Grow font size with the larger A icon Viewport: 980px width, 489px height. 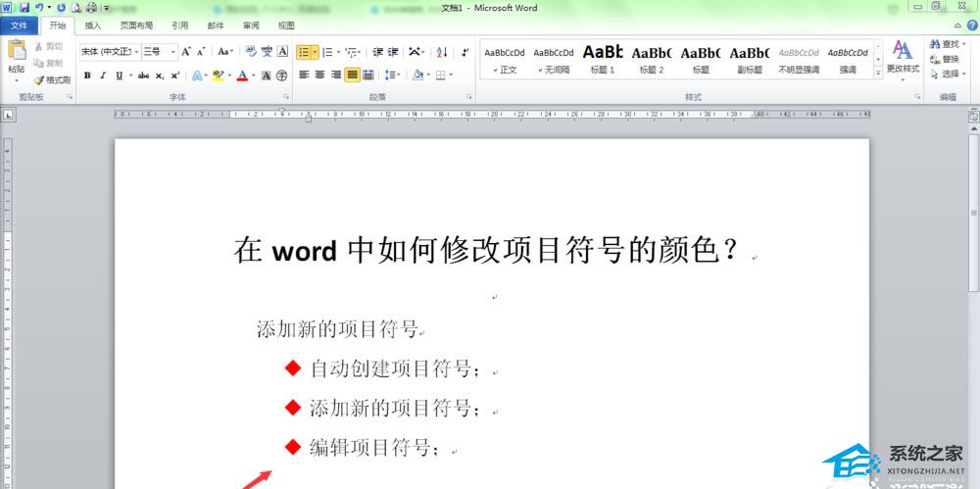pyautogui.click(x=185, y=52)
